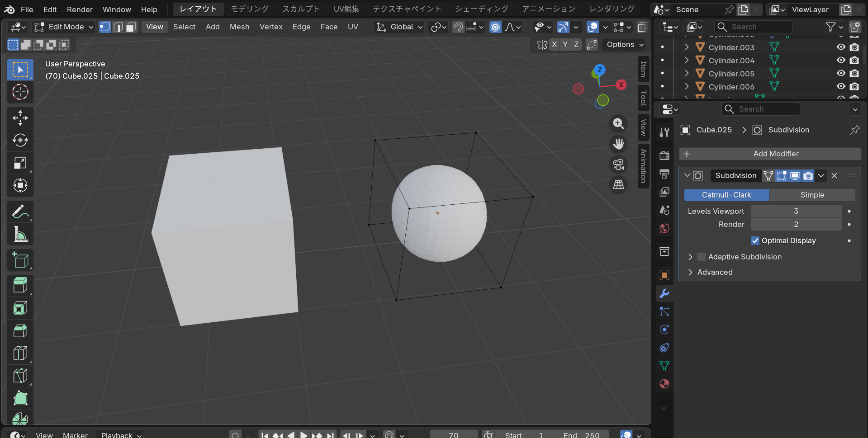Enable the Adaptive Subdivision checkbox
The image size is (868, 438).
click(702, 257)
